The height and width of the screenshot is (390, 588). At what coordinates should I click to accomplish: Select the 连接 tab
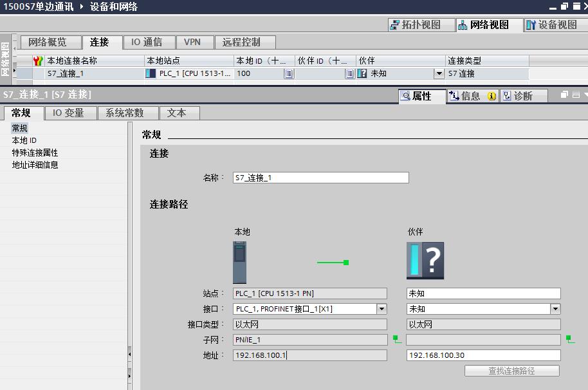click(x=102, y=42)
